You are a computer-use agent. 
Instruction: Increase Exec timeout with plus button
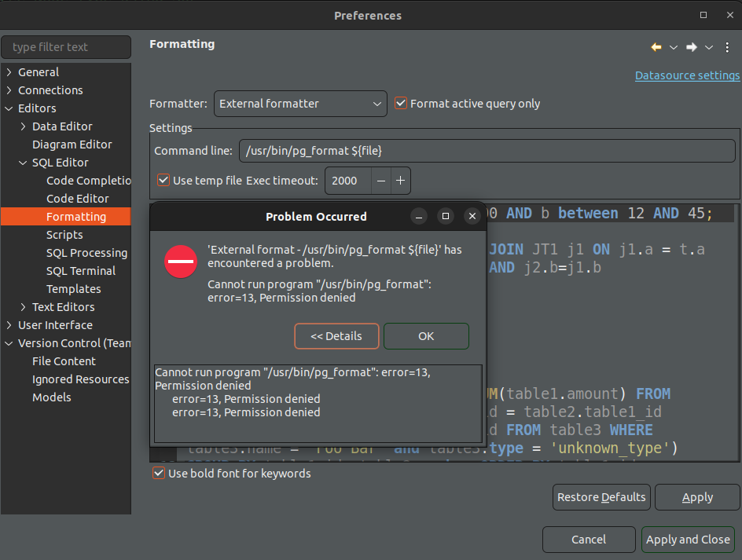coord(400,181)
